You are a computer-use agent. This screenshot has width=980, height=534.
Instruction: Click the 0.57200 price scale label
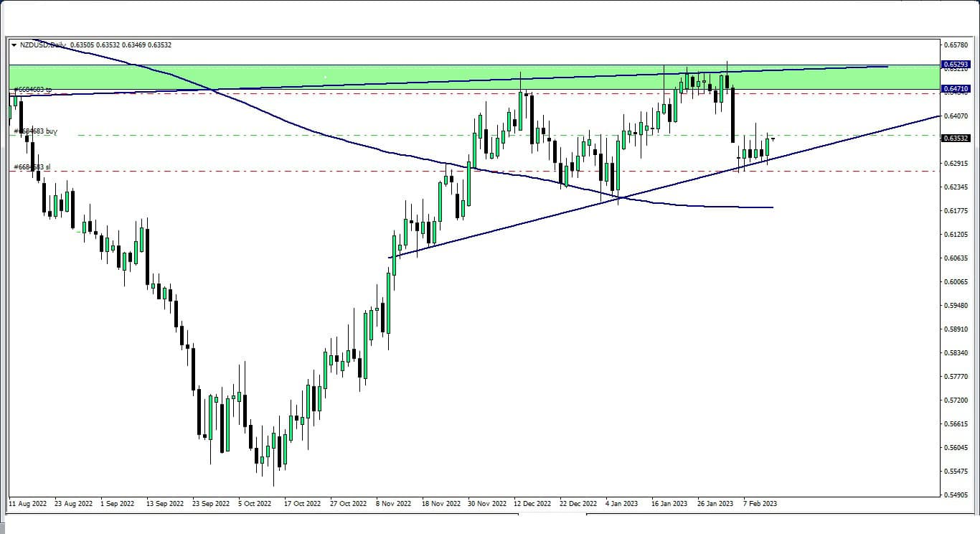pos(956,400)
